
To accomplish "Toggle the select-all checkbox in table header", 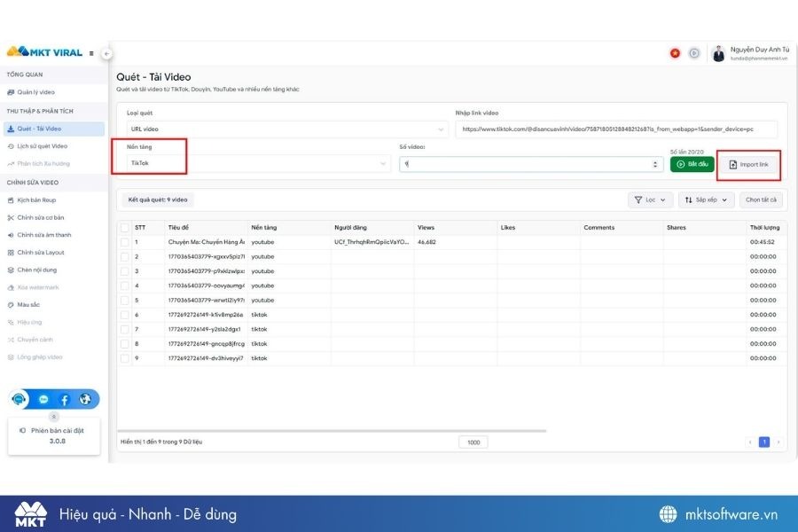I will [x=125, y=227].
